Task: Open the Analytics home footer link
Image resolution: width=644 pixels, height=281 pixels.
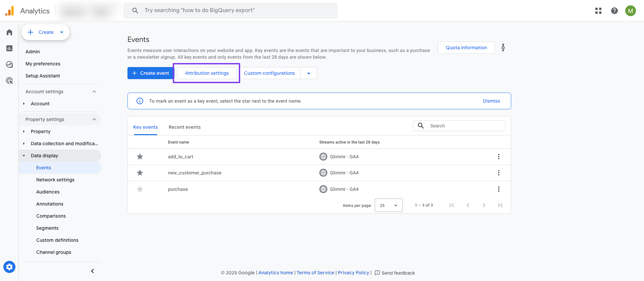Action: (x=276, y=273)
